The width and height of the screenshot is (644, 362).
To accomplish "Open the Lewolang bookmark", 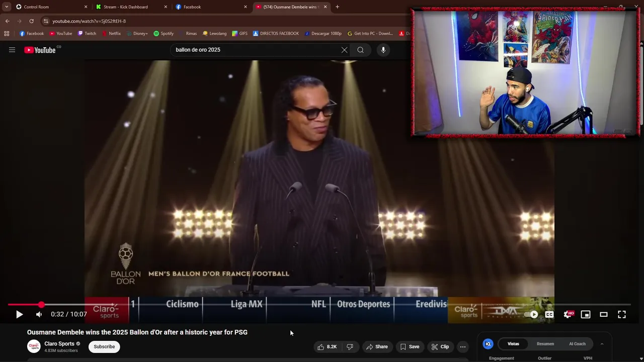I will click(215, 34).
